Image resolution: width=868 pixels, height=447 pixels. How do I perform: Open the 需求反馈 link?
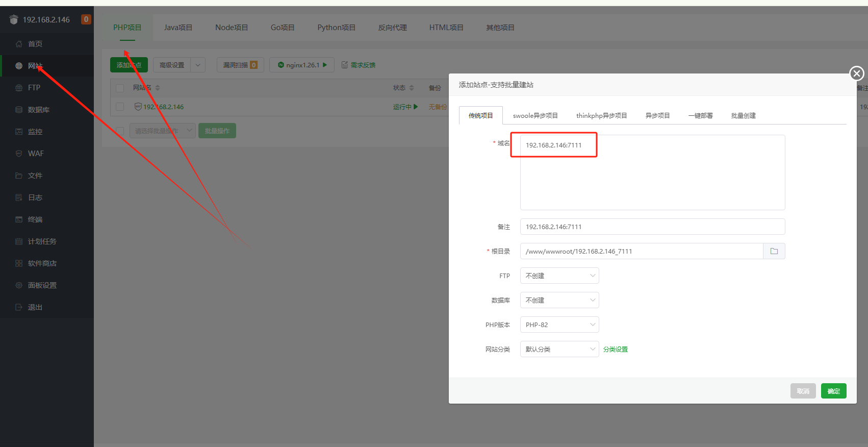coord(363,65)
